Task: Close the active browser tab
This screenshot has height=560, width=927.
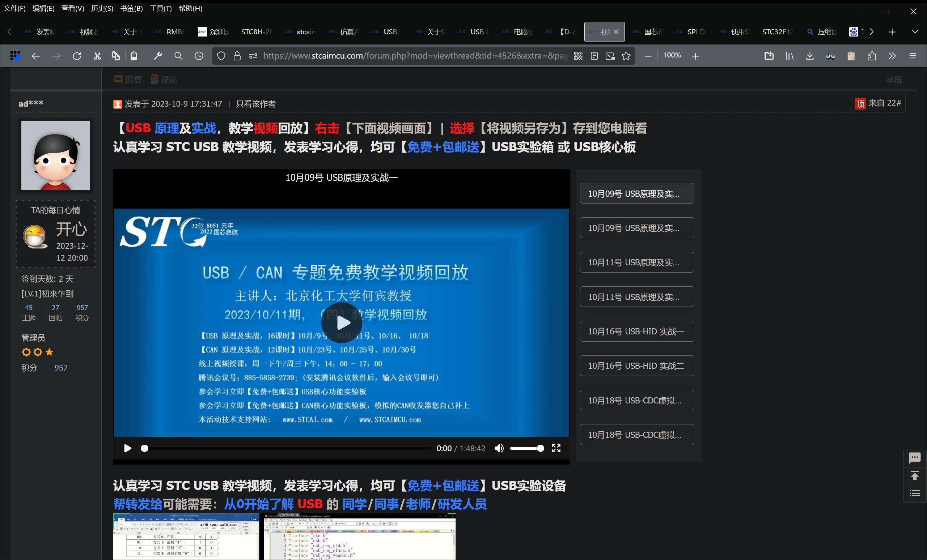Action: [x=616, y=32]
